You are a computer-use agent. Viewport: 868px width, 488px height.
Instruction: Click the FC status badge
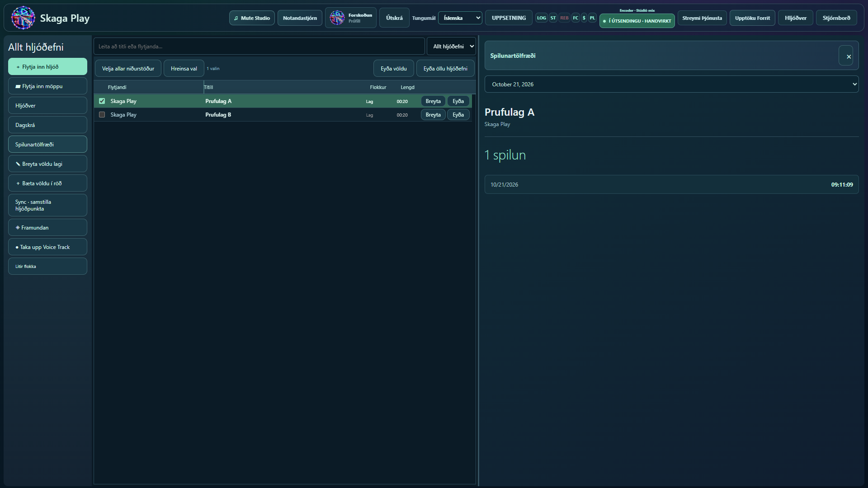click(x=576, y=18)
